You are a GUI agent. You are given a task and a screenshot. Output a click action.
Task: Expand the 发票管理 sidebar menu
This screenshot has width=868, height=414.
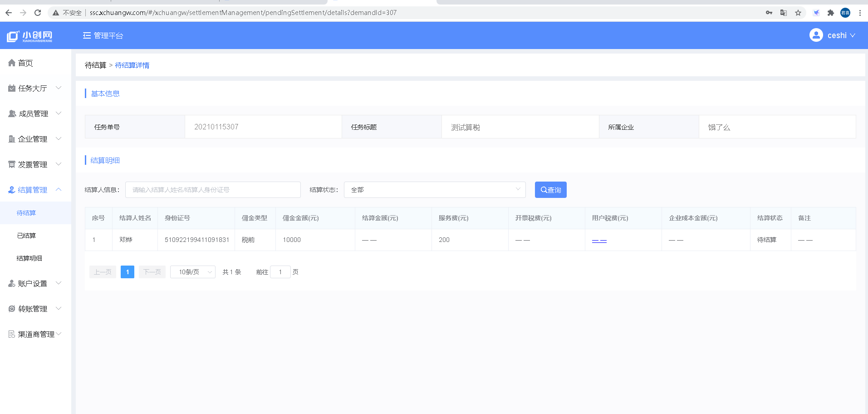34,164
